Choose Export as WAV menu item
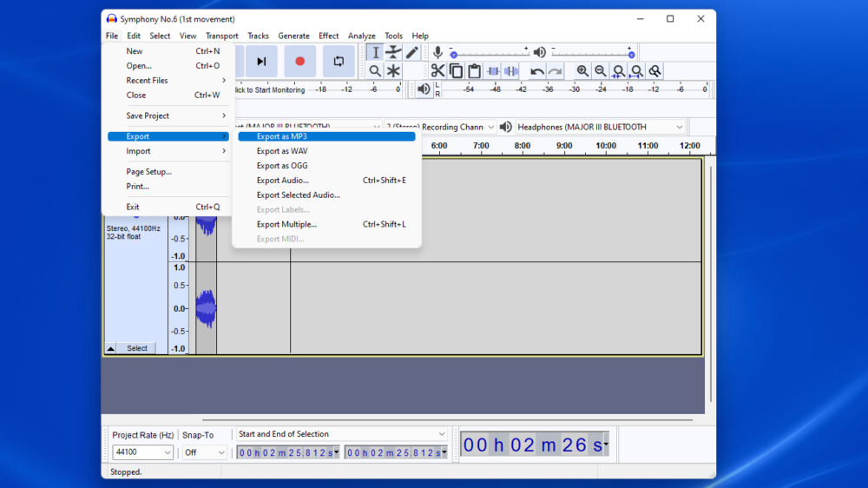The image size is (868, 488). coord(282,151)
